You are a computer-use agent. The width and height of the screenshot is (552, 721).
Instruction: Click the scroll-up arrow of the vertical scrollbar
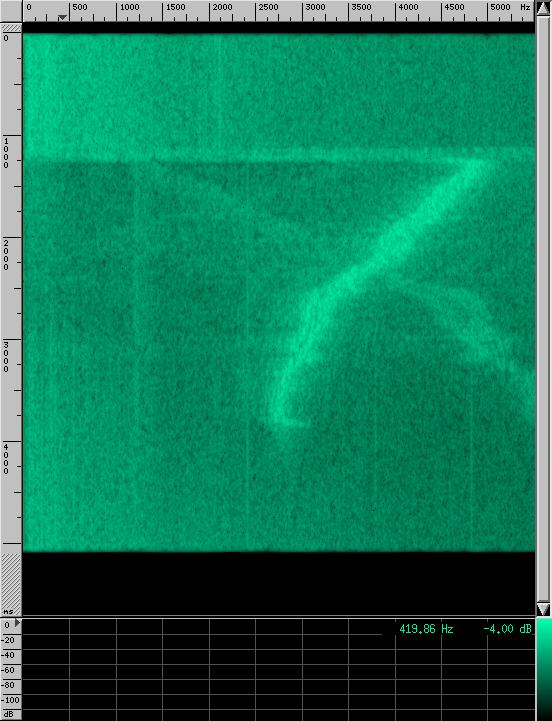(x=543, y=8)
